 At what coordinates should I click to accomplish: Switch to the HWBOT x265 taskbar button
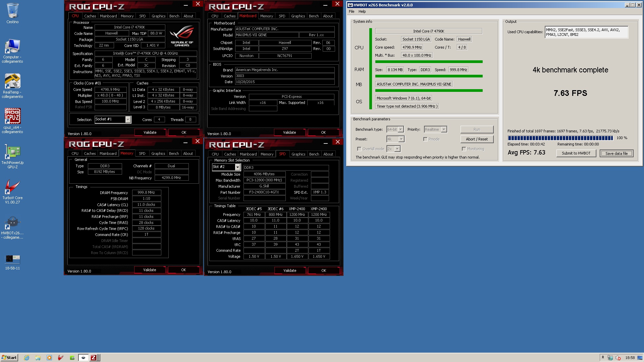click(x=84, y=358)
